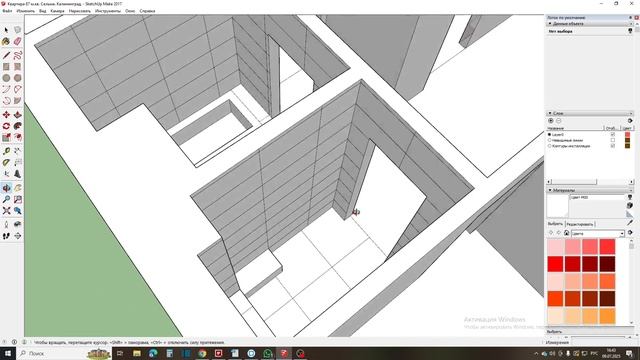The width and height of the screenshot is (640, 360).
Task: Set Невидимые линии as active layer
Action: click(x=549, y=140)
